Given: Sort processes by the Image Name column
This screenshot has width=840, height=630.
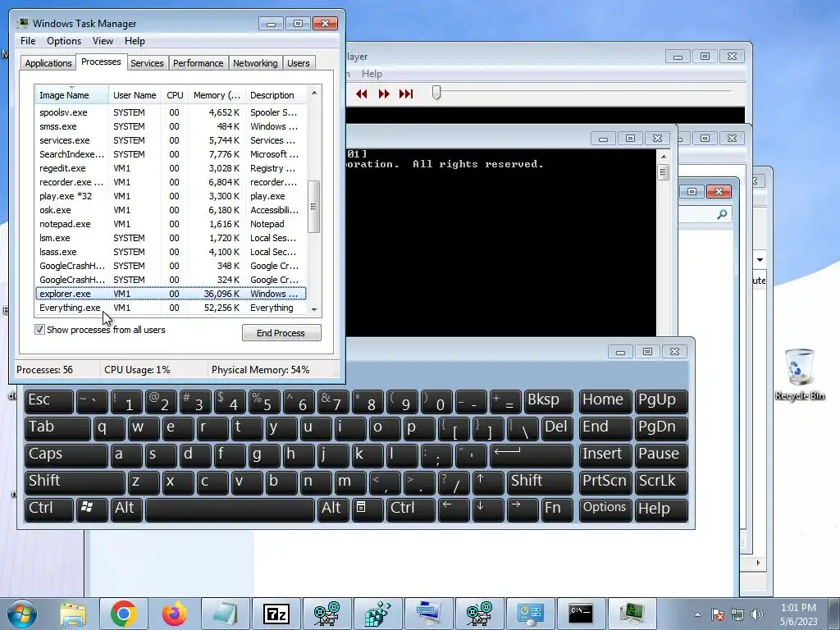Looking at the screenshot, I should [x=72, y=95].
